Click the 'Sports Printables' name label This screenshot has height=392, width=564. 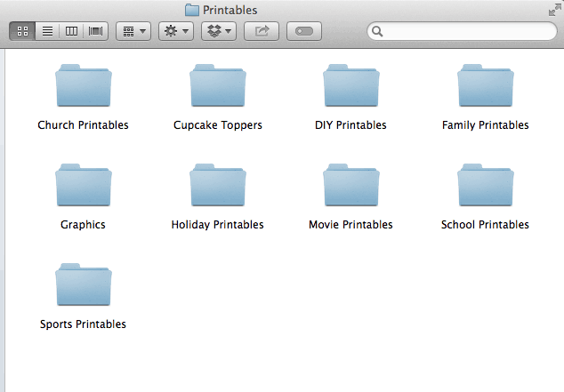[83, 324]
